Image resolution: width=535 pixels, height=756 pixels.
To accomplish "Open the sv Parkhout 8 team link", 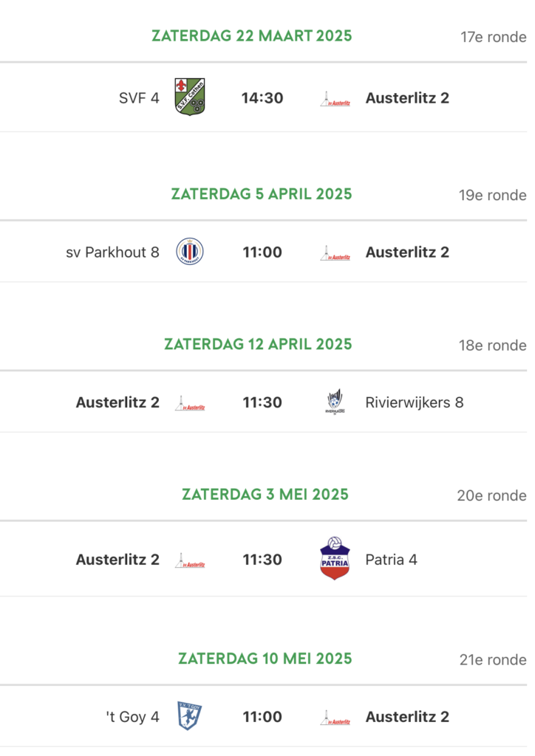I will [x=112, y=252].
